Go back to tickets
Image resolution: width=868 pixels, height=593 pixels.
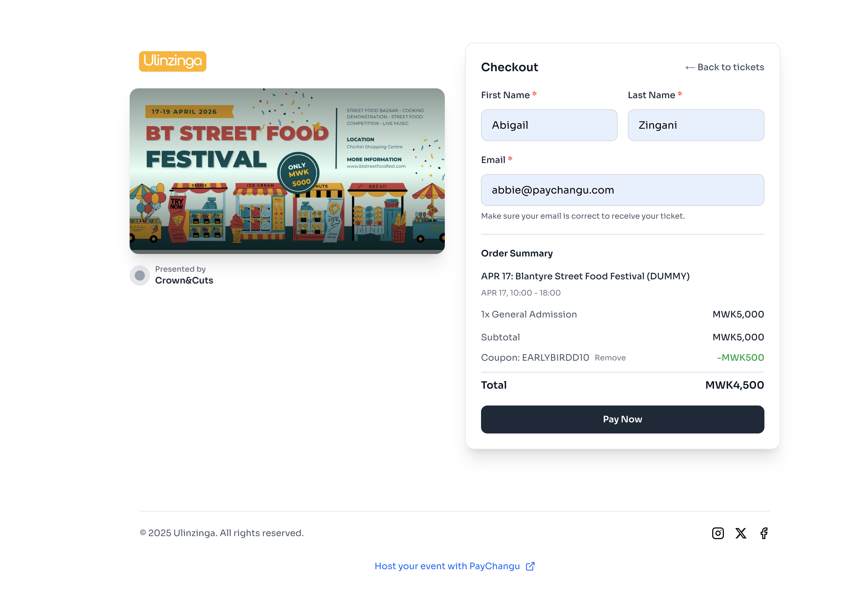coord(730,67)
